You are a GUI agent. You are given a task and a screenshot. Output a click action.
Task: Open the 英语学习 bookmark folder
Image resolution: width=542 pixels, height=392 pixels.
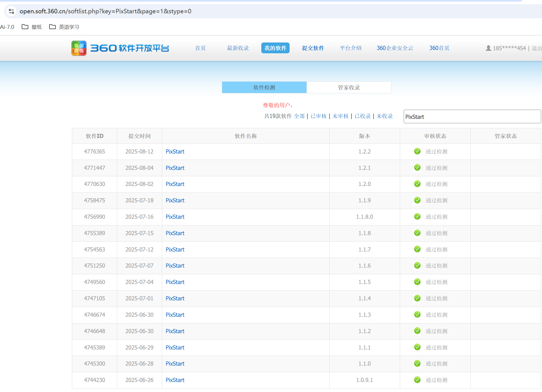pos(64,27)
